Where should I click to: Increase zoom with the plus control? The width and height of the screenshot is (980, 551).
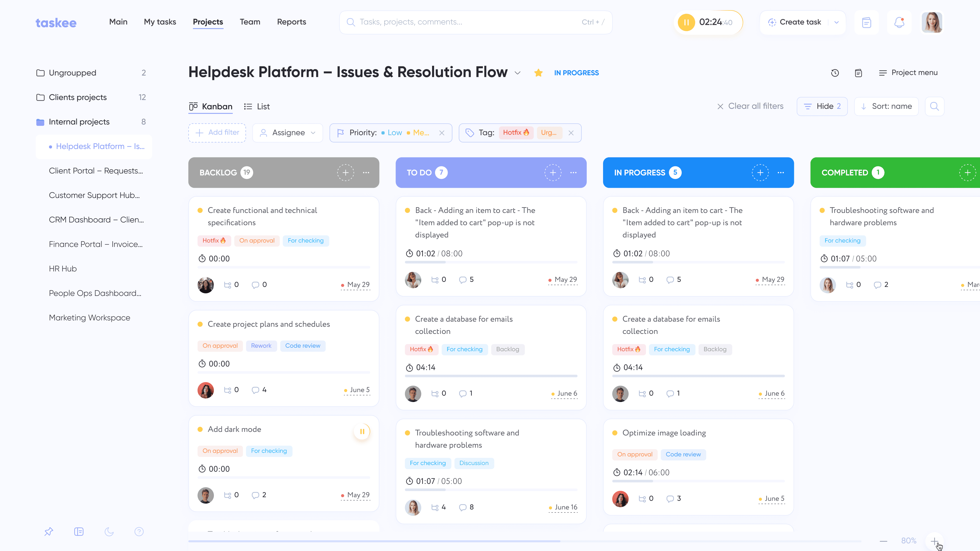pyautogui.click(x=934, y=541)
